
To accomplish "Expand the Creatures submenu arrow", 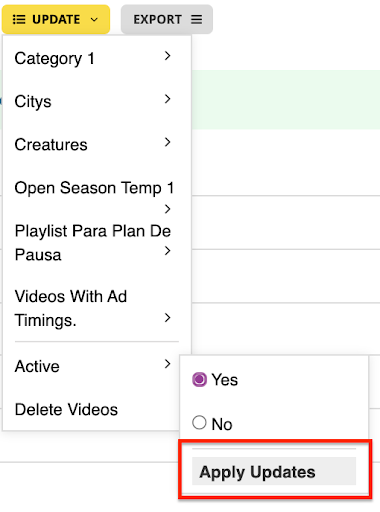I will click(167, 142).
